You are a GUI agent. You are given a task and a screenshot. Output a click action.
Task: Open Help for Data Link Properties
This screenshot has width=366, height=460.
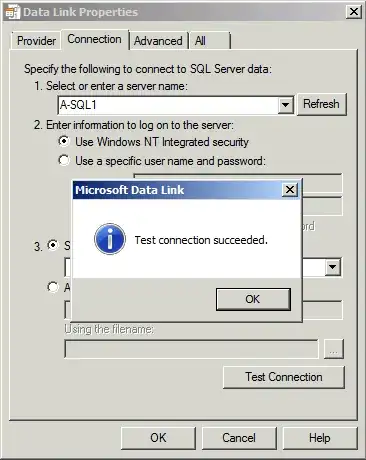tap(320, 438)
